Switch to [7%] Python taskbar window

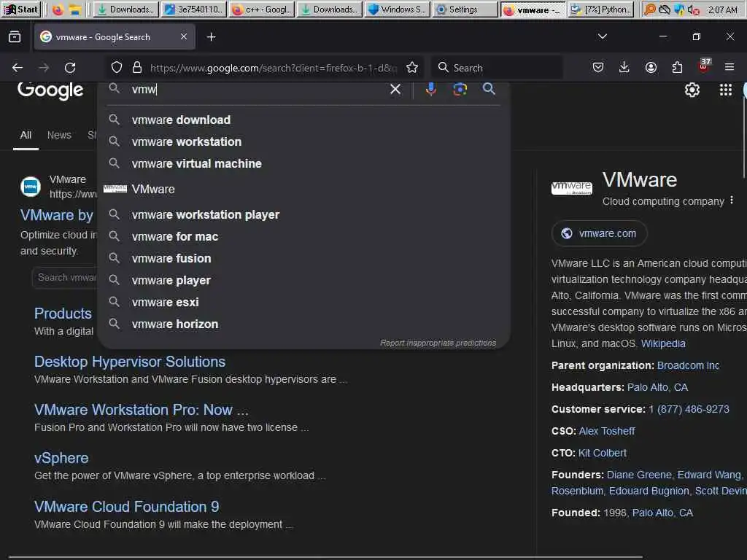601,9
